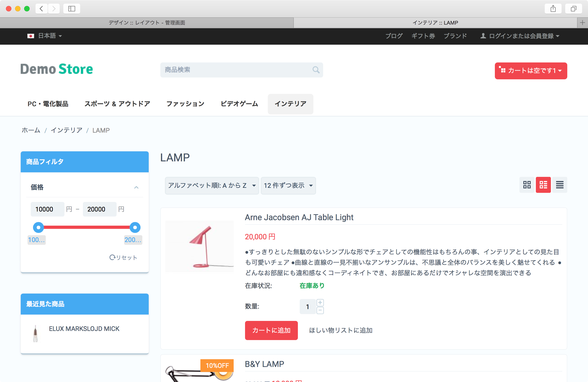
Task: Open the 日本語 language dropdown
Action: 45,36
